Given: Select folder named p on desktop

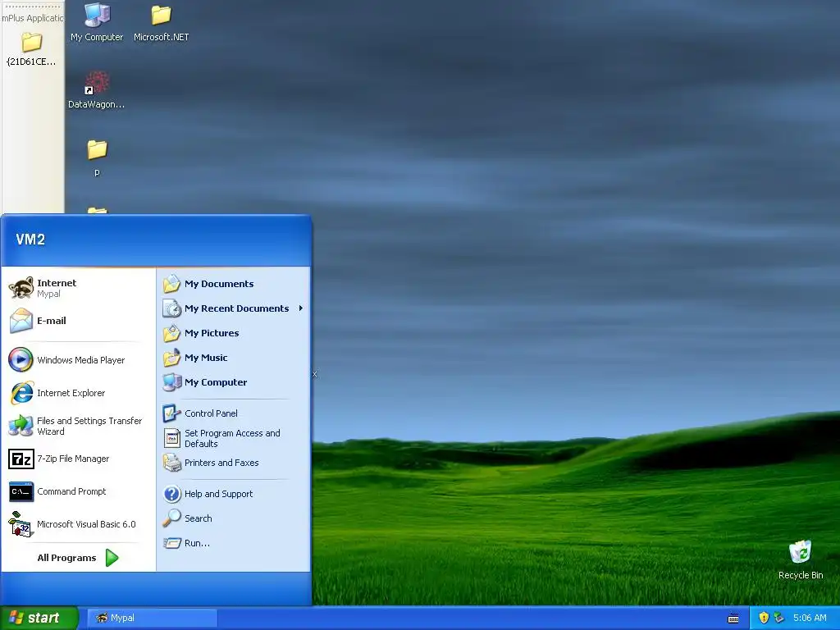Looking at the screenshot, I should pos(97,157).
